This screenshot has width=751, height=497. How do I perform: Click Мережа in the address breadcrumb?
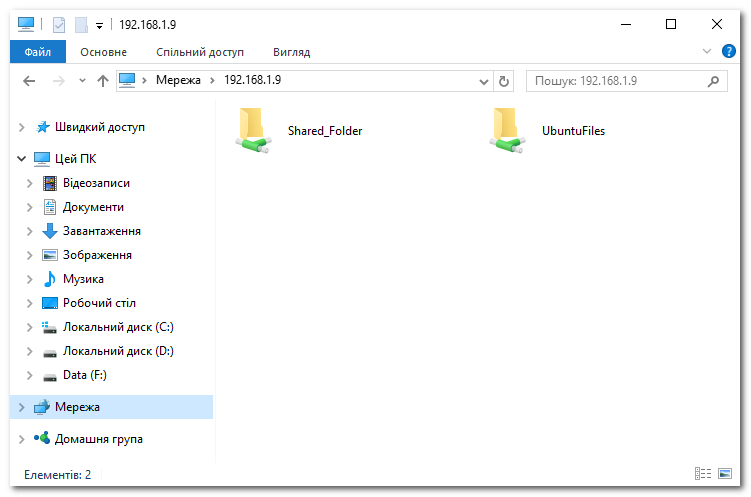pos(178,80)
